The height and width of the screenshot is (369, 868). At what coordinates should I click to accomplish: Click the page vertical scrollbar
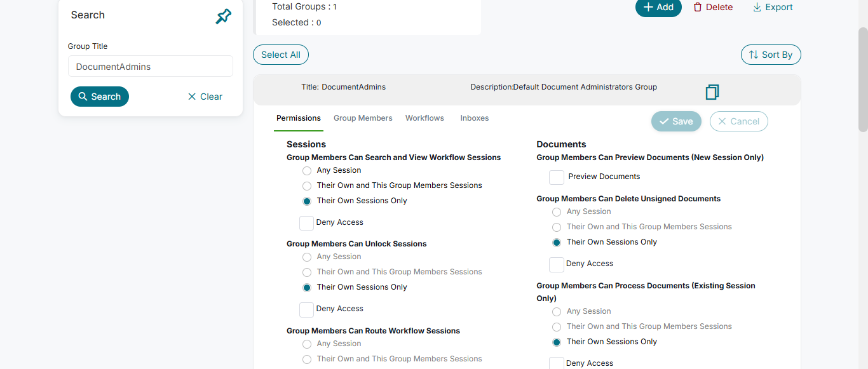[862, 79]
